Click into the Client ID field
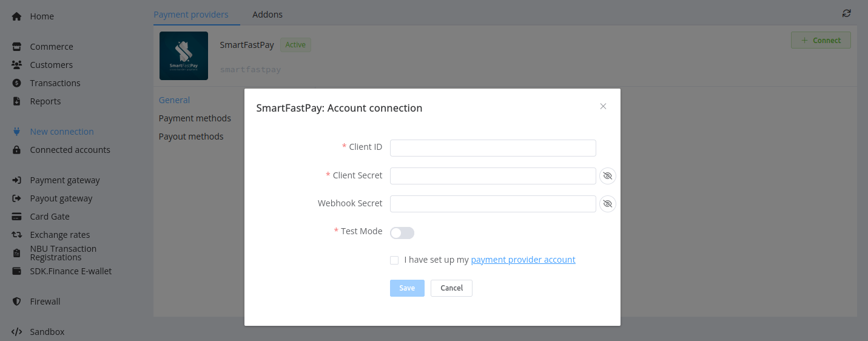The width and height of the screenshot is (868, 341). point(493,148)
